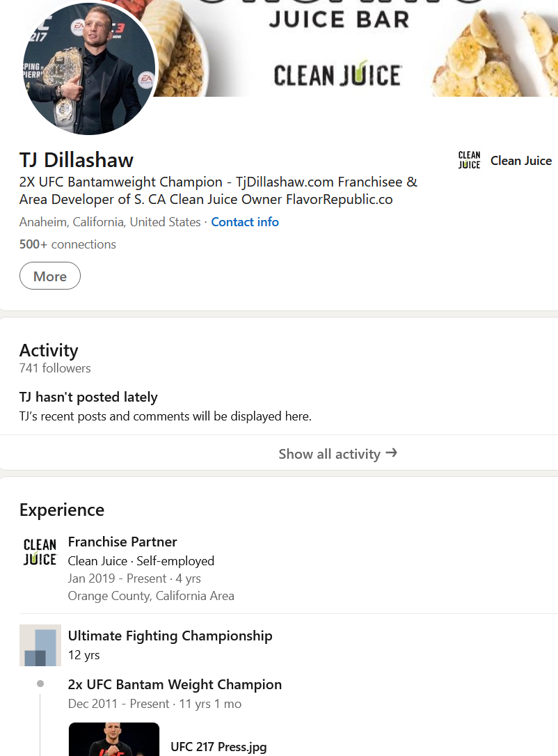Open the Clean Juice logo in Experience
Viewport: 558px width, 756px height.
point(40,552)
